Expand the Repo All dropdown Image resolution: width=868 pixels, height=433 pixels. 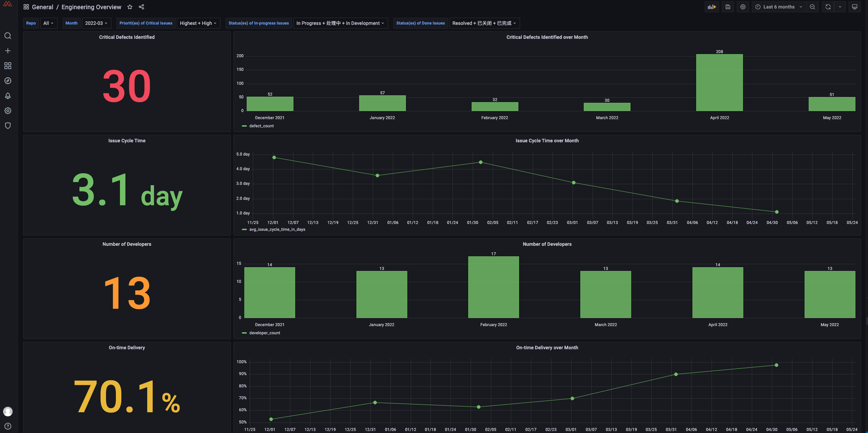(x=48, y=23)
